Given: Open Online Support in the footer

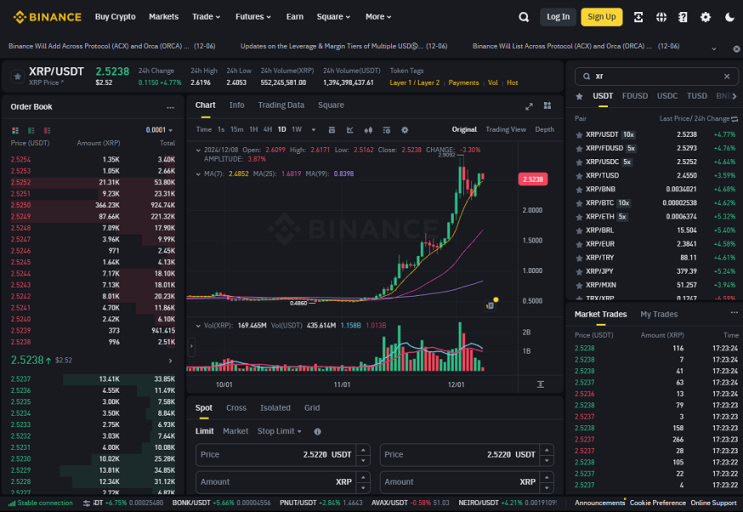Looking at the screenshot, I should tap(714, 503).
